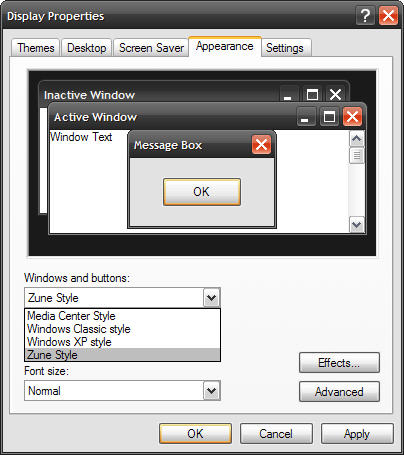The height and width of the screenshot is (455, 404).
Task: Click the preview scrollbar thumb
Action: click(x=357, y=155)
